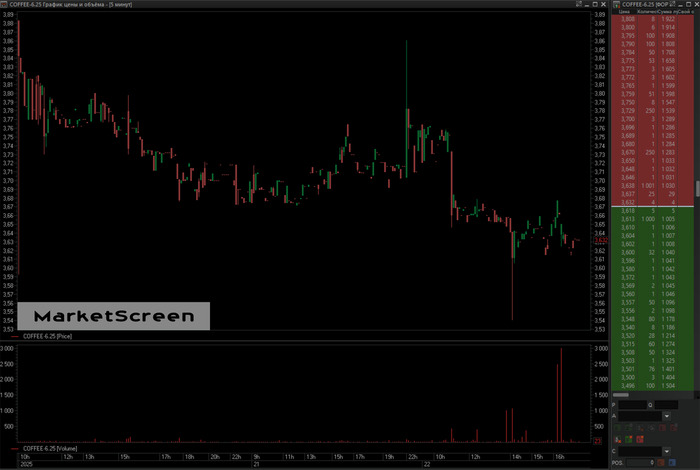Open the C dropdown arrow in trade panel
700x470 pixels.
667,451
